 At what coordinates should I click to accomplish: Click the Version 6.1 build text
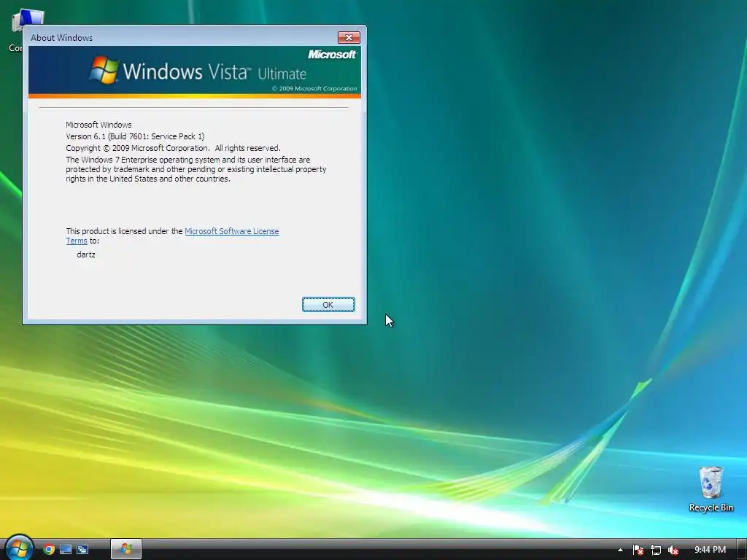coord(135,136)
